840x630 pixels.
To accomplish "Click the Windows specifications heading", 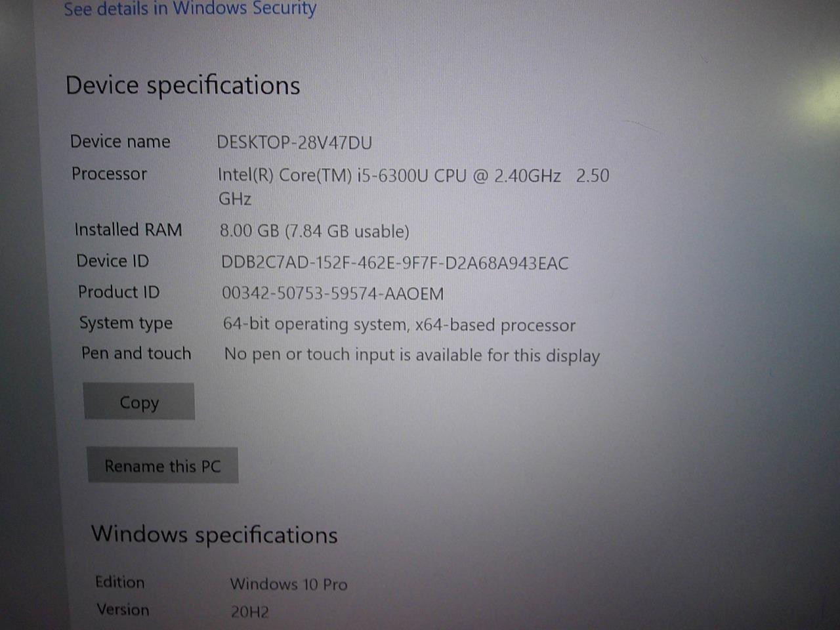I will (215, 534).
